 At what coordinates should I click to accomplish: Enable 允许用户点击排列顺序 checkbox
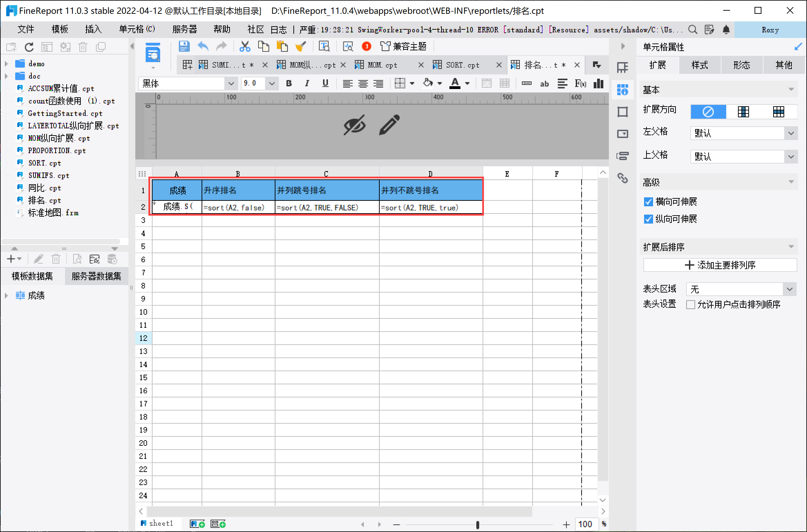(691, 305)
